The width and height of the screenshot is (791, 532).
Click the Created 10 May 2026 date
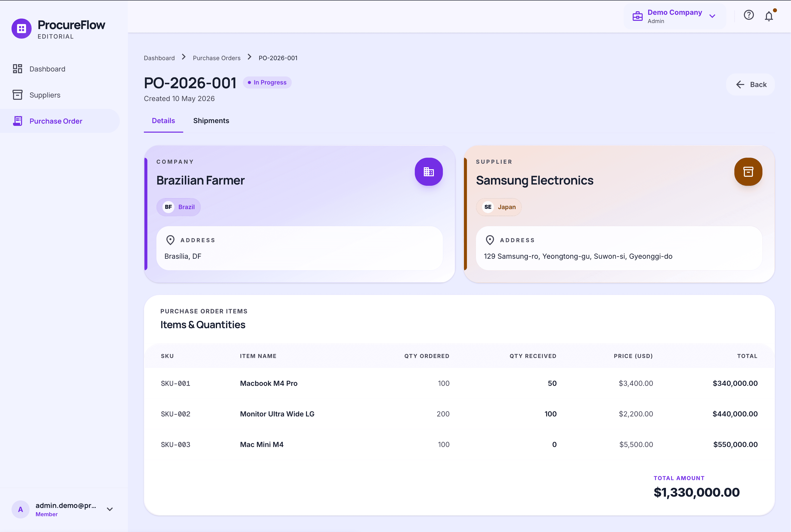pos(179,99)
